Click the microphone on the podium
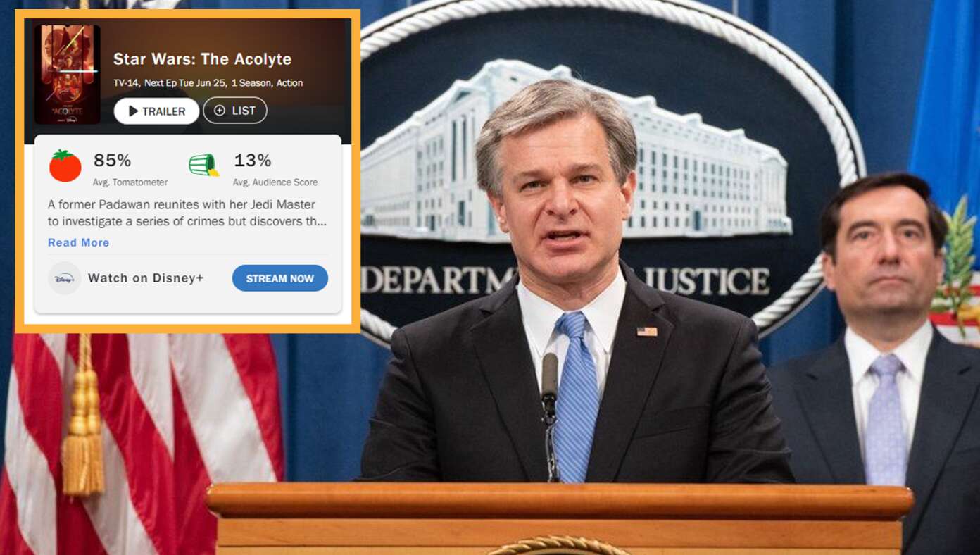The height and width of the screenshot is (555, 980). [550, 416]
